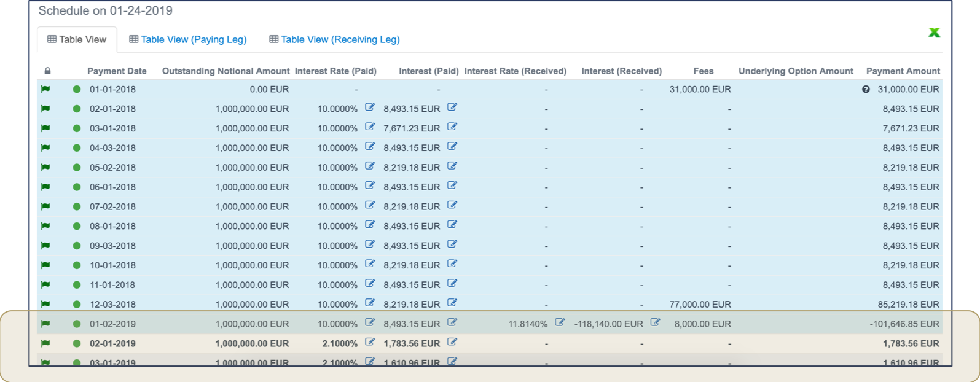Click the 8,000.00 EUR fee cell
Viewport: 980px width, 382px height.
[703, 324]
